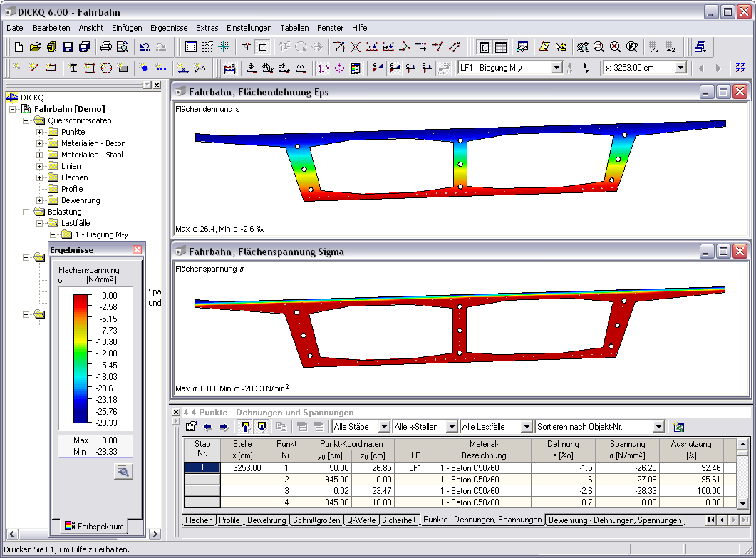Click the four-window tile layout icon
756x558 pixels.
740,68
